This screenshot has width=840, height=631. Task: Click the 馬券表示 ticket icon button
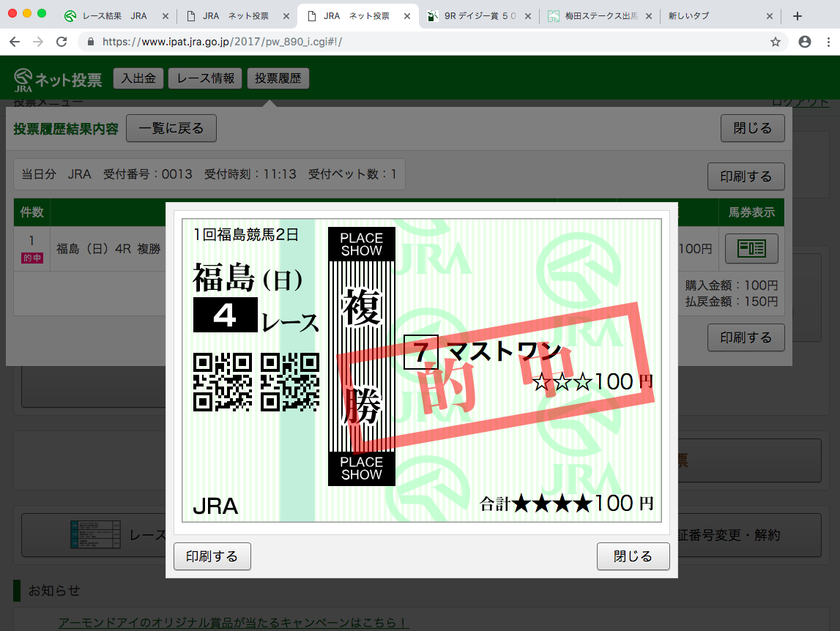751,249
